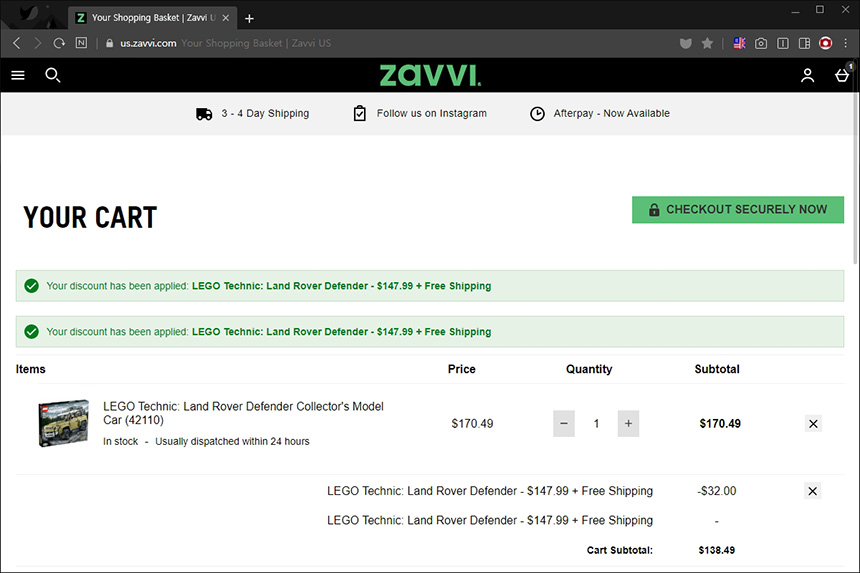Click the UK flag extension icon
860x573 pixels.
point(739,43)
